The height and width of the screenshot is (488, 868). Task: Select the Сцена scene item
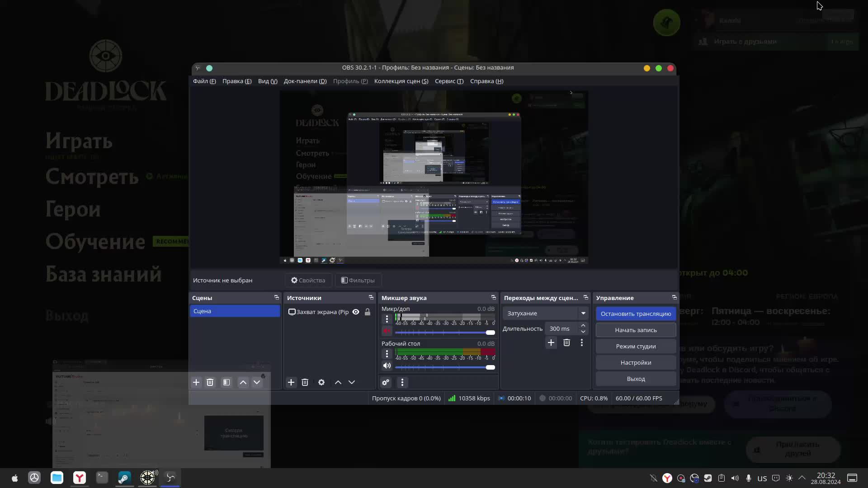point(235,311)
